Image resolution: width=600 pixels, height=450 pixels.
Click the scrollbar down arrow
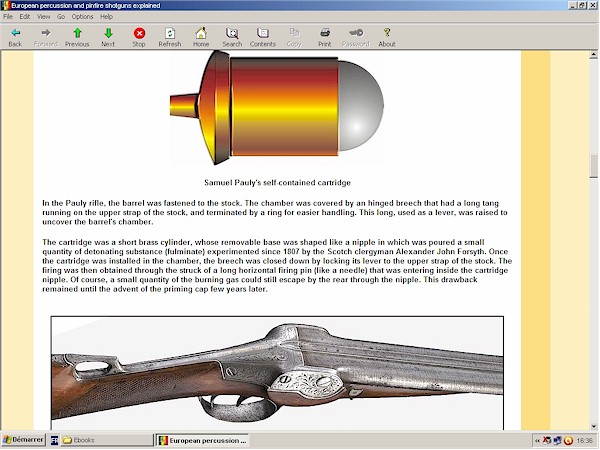[593, 426]
